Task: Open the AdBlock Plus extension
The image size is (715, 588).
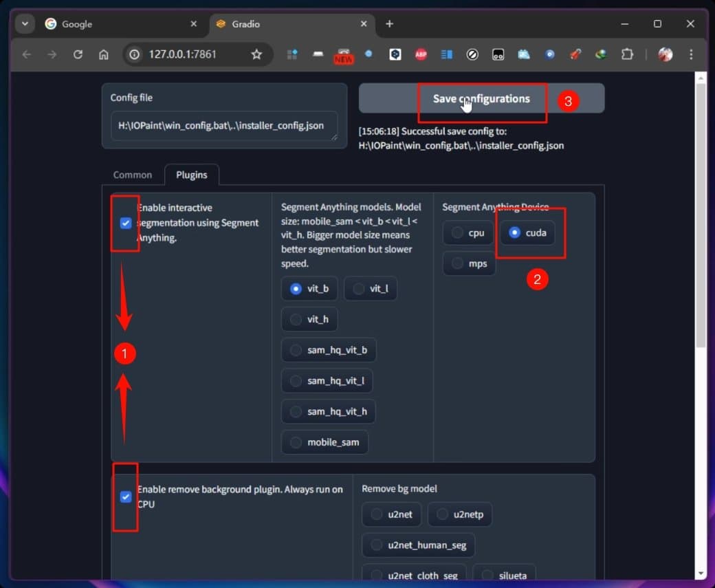Action: tap(421, 54)
